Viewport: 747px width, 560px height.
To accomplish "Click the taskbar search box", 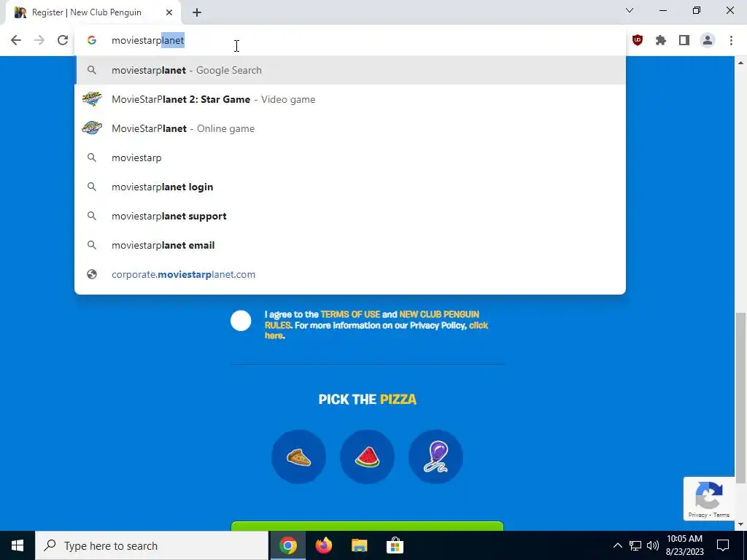I will coord(152,545).
